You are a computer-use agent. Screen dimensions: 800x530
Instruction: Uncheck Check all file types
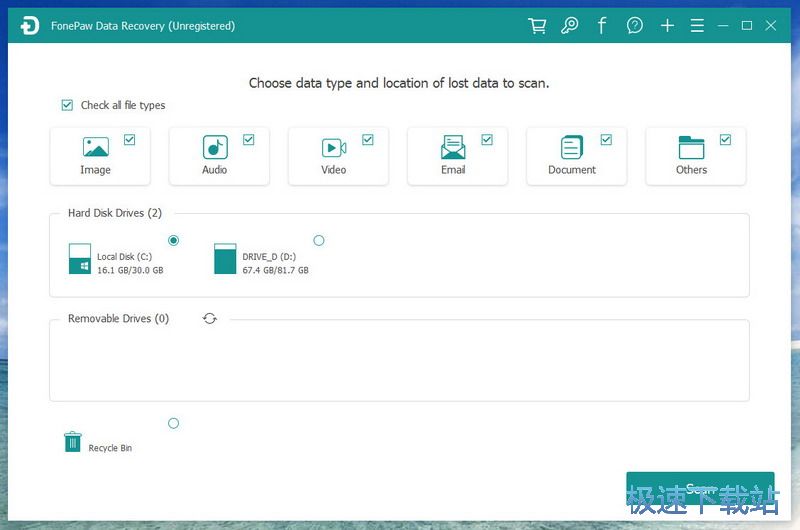click(67, 105)
